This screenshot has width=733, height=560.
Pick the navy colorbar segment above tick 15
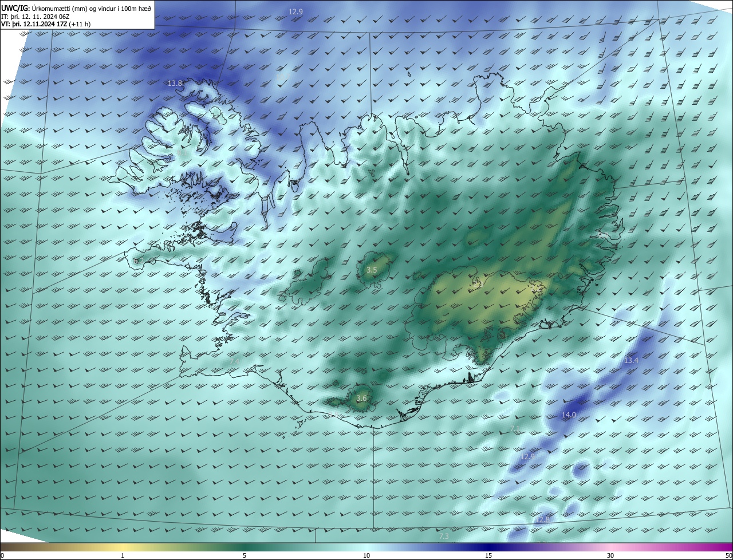tap(488, 547)
